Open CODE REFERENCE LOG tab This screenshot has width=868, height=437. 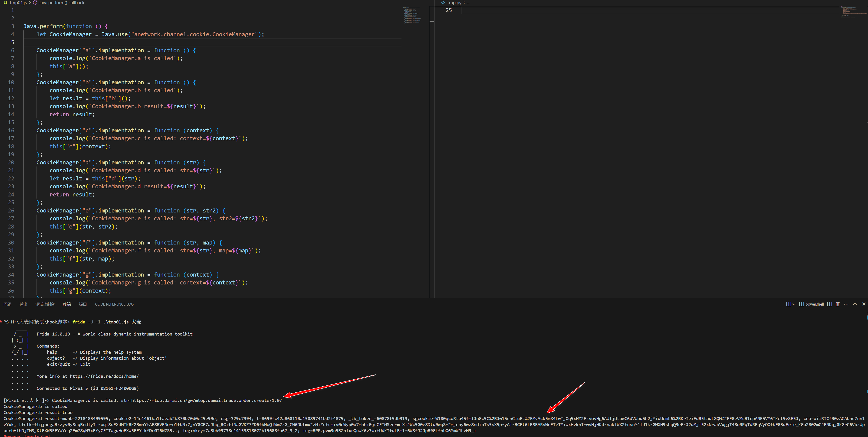(114, 304)
